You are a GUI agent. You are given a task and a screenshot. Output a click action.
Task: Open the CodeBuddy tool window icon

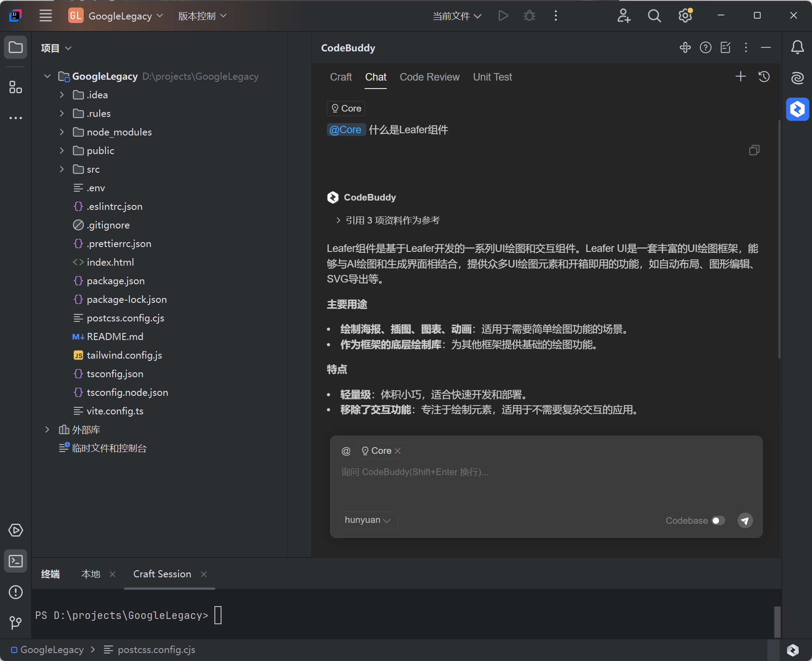point(797,109)
